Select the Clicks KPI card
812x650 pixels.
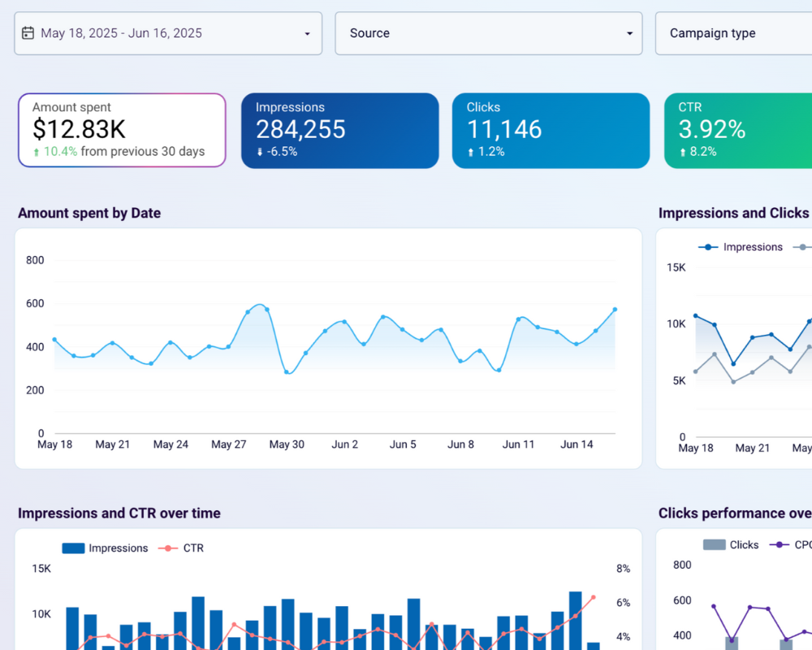pos(551,130)
